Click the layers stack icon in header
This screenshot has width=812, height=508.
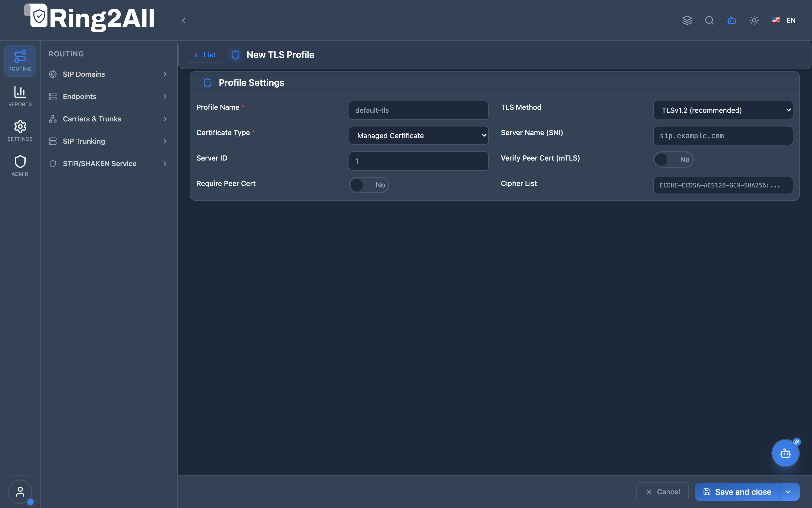[x=687, y=20]
